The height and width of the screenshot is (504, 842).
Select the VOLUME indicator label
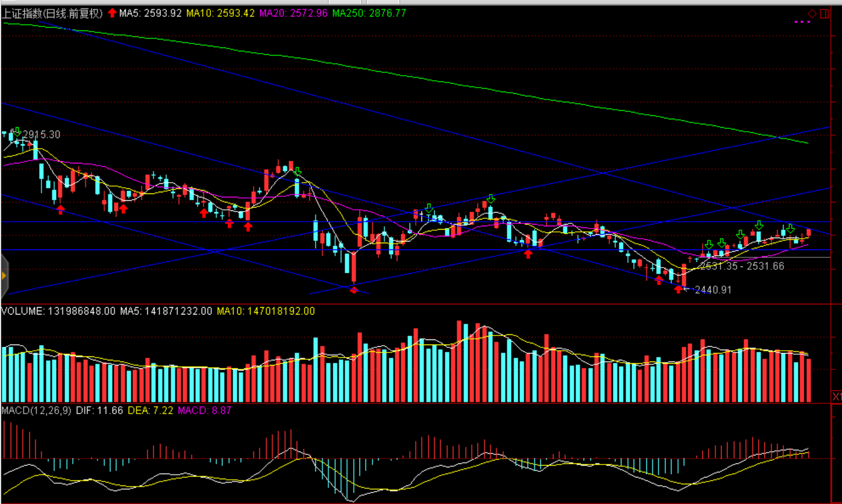23,311
